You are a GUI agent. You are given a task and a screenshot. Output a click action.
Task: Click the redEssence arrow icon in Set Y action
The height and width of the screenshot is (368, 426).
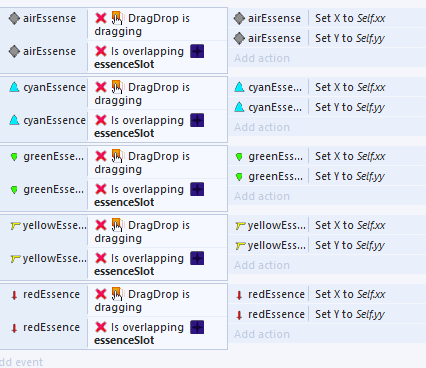point(239,315)
